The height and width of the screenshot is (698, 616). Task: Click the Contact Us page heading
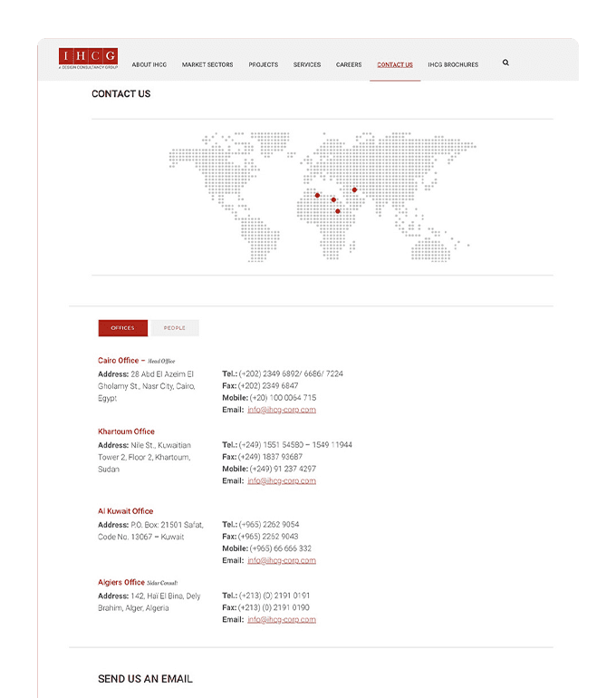pos(121,94)
